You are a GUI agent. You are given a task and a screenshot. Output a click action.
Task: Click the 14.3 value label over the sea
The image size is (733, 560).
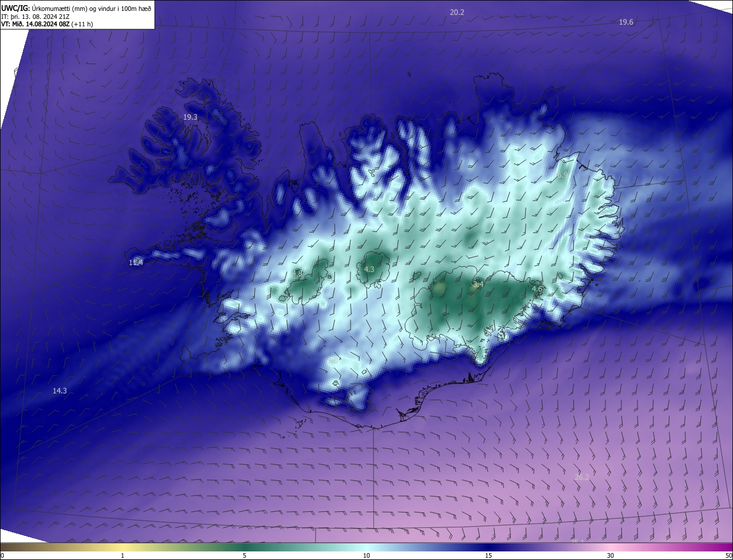point(60,391)
